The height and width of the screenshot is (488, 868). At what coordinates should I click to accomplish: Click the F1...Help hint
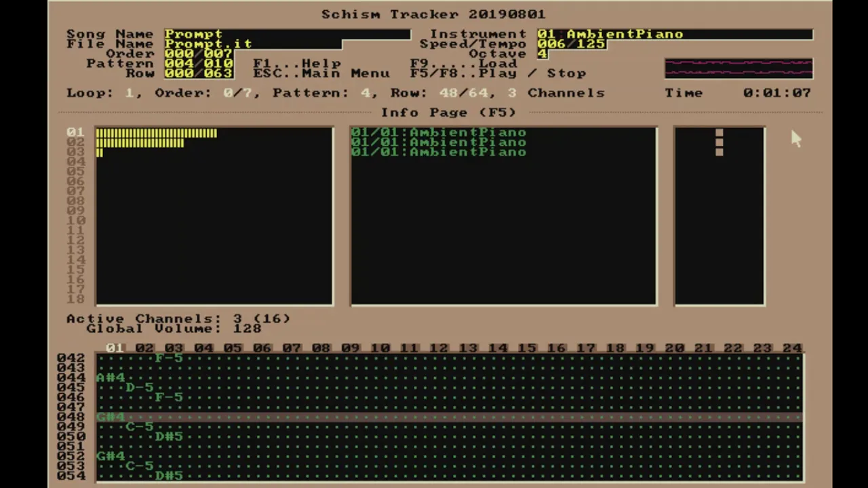[x=297, y=64]
